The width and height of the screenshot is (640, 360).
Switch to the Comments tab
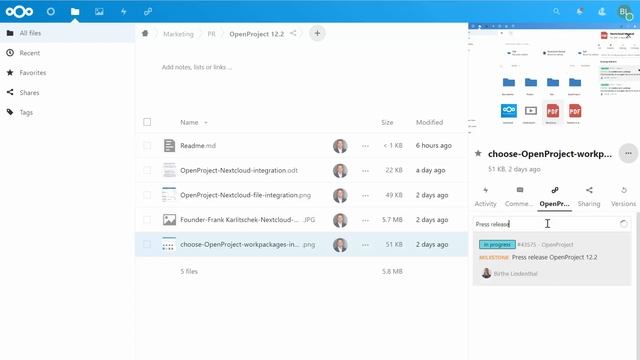click(519, 197)
